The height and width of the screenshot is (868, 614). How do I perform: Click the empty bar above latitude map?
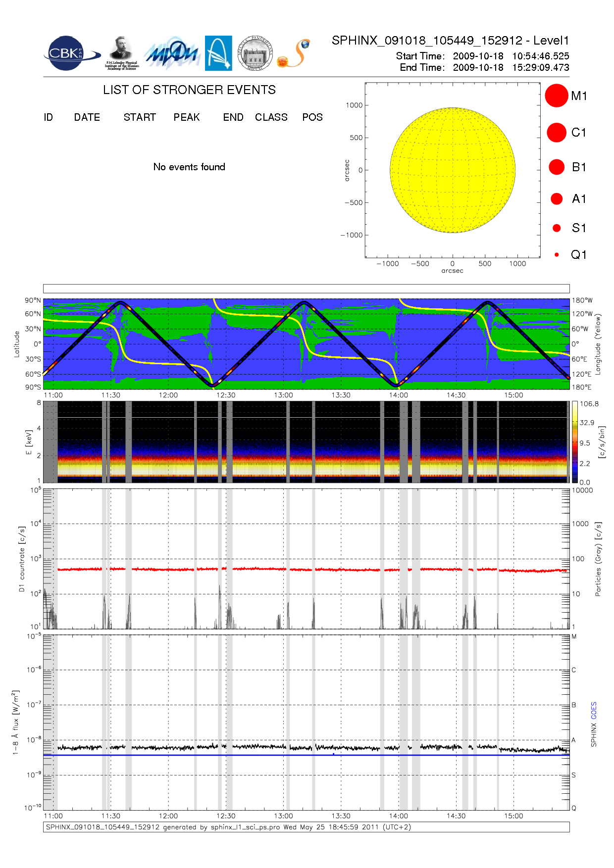[306, 289]
